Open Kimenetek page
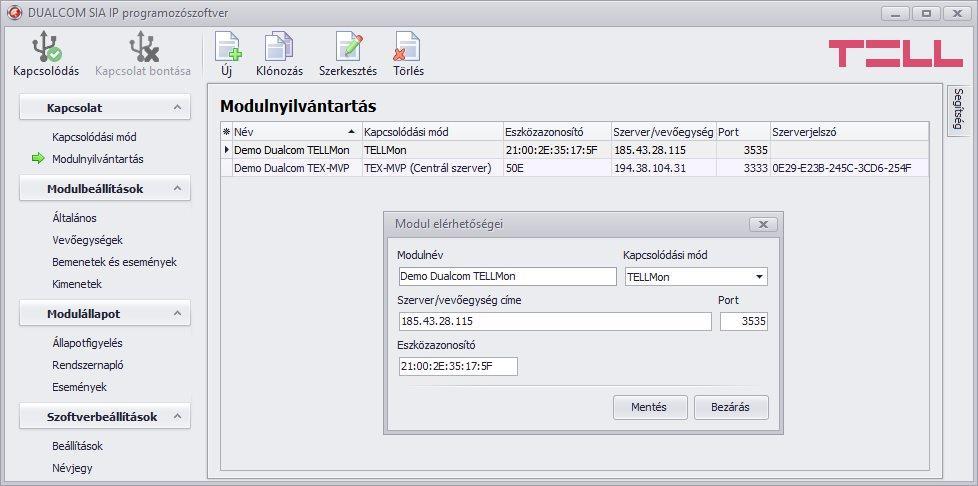978x486 pixels. pos(77,284)
